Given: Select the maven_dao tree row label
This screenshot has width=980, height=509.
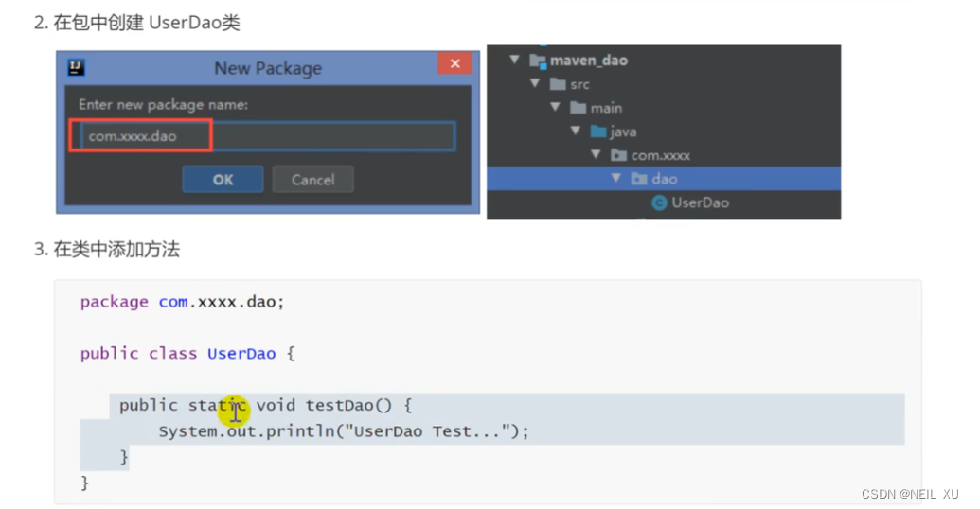Looking at the screenshot, I should point(589,61).
